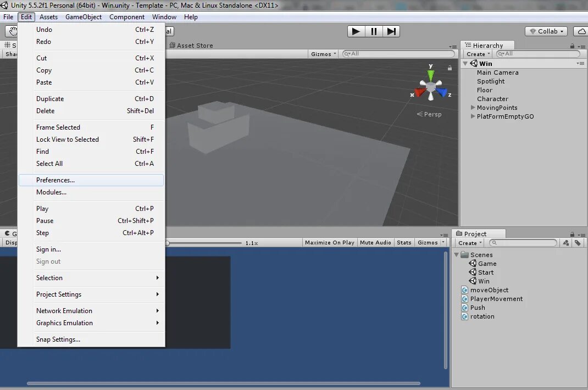Click the Game view scale slider
This screenshot has height=390, width=588.
click(204, 243)
